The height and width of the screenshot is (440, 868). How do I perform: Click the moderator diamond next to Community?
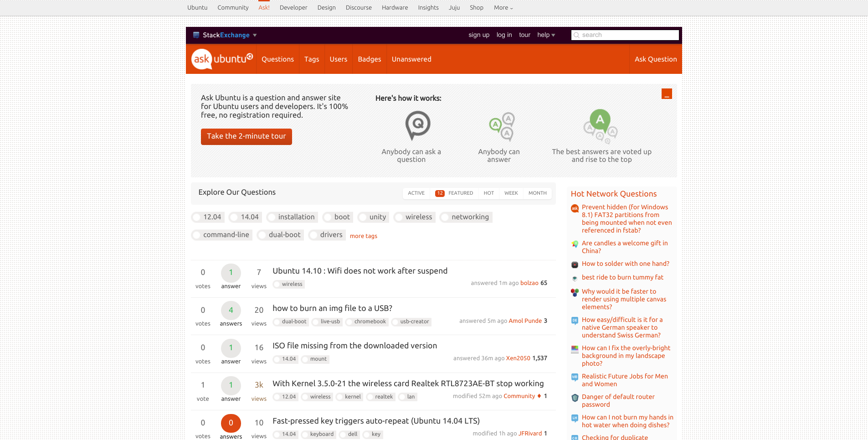tap(539, 396)
